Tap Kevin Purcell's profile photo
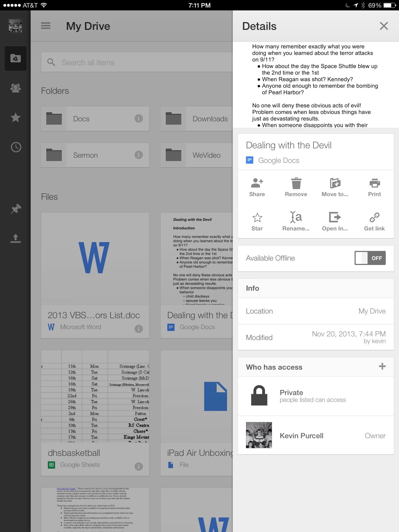This screenshot has width=399, height=532. (x=259, y=435)
